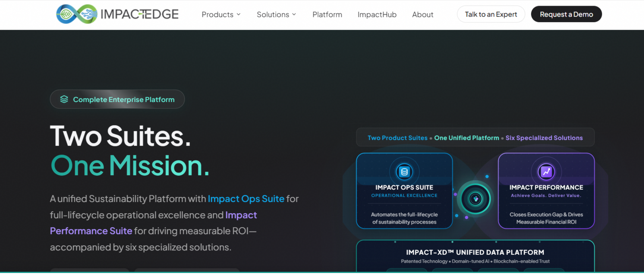
Task: Follow the Impact Performance Suite link in the paragraph
Action: point(153,223)
